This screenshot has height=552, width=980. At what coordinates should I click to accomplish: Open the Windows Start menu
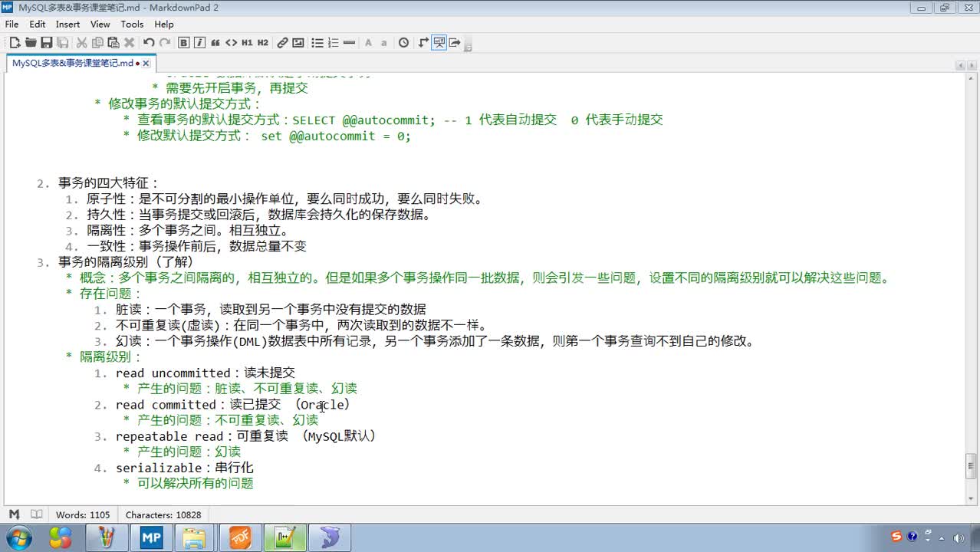coord(18,537)
